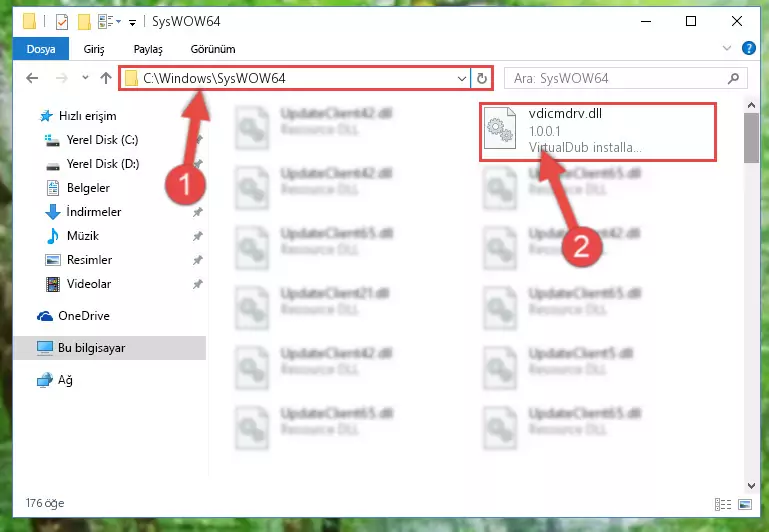Click the New folder quick access icon
Screen dimensions: 769x532
pos(84,22)
